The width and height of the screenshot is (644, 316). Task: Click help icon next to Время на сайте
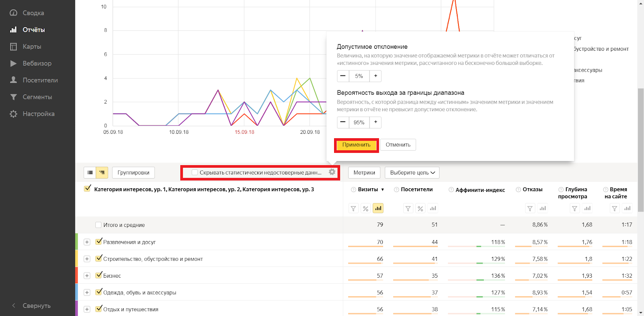click(605, 189)
